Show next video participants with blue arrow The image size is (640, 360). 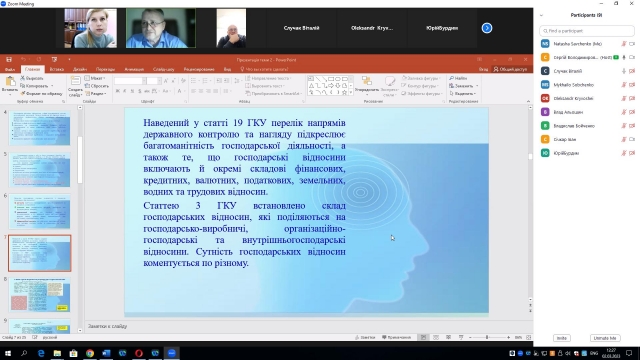(x=487, y=28)
